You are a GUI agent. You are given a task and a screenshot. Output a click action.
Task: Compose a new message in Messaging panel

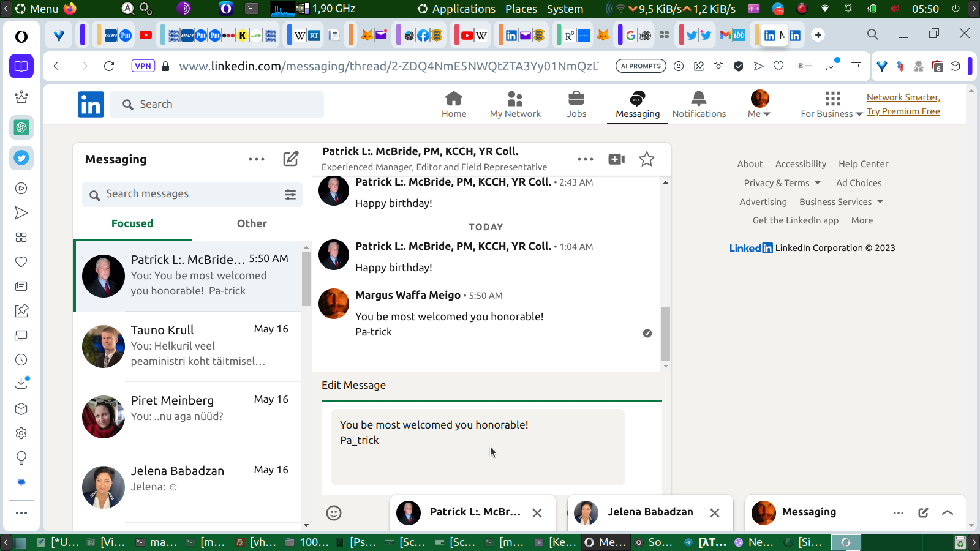coord(291,159)
